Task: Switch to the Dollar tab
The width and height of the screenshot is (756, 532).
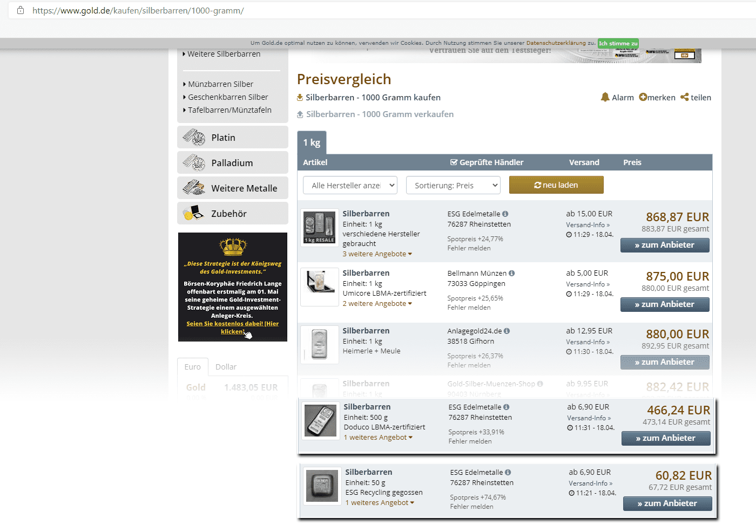Action: [x=226, y=367]
